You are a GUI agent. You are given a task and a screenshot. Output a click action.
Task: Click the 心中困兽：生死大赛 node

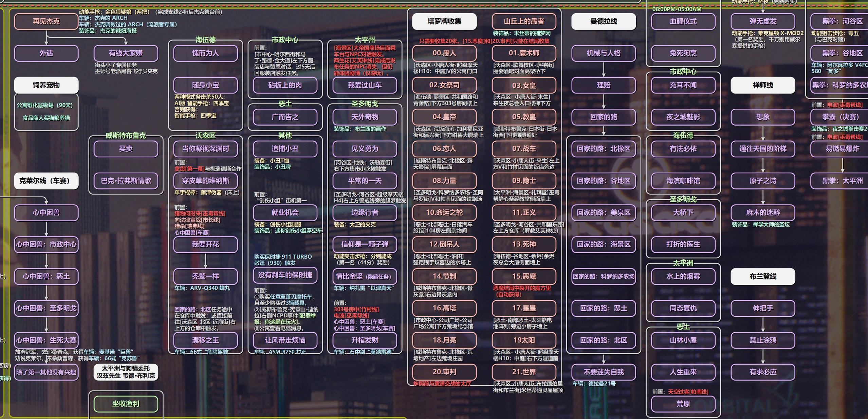46,340
